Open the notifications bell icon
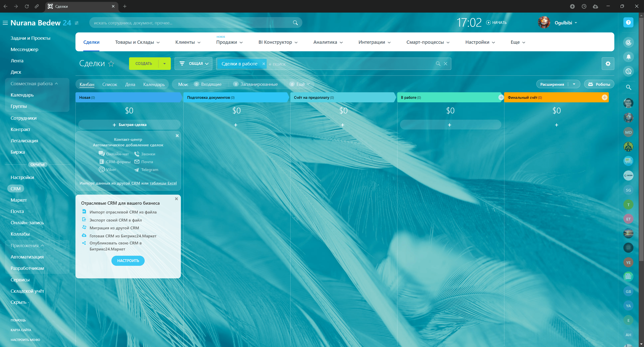644x347 pixels. pyautogui.click(x=628, y=57)
